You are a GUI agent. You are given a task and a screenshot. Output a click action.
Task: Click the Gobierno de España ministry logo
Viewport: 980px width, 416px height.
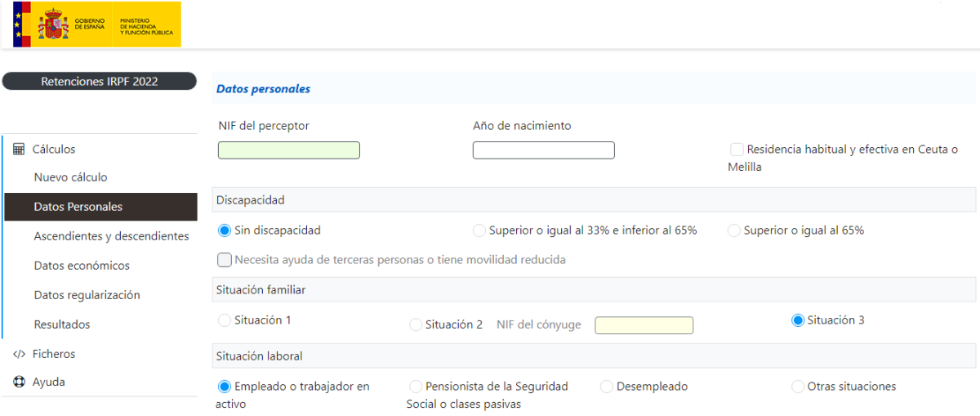(x=96, y=25)
